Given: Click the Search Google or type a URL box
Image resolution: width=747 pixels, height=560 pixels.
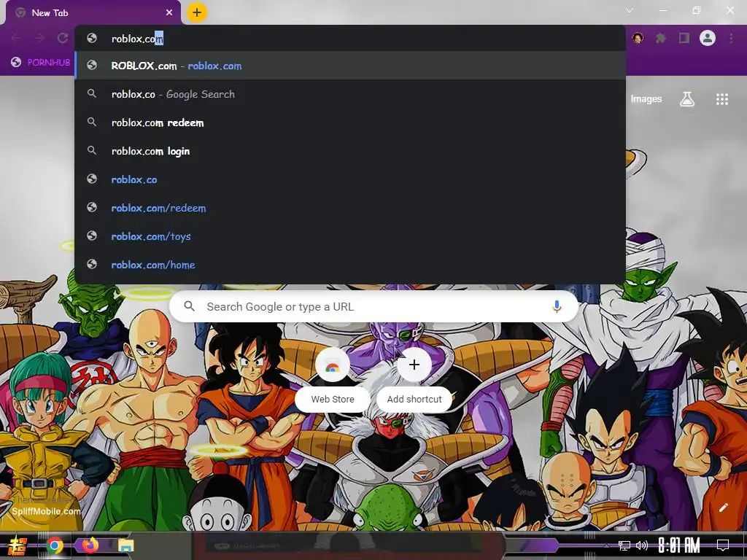Looking at the screenshot, I should [x=374, y=307].
